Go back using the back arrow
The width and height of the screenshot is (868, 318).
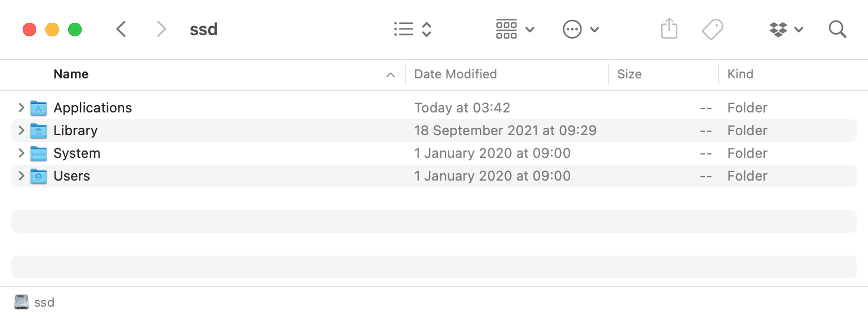tap(121, 29)
